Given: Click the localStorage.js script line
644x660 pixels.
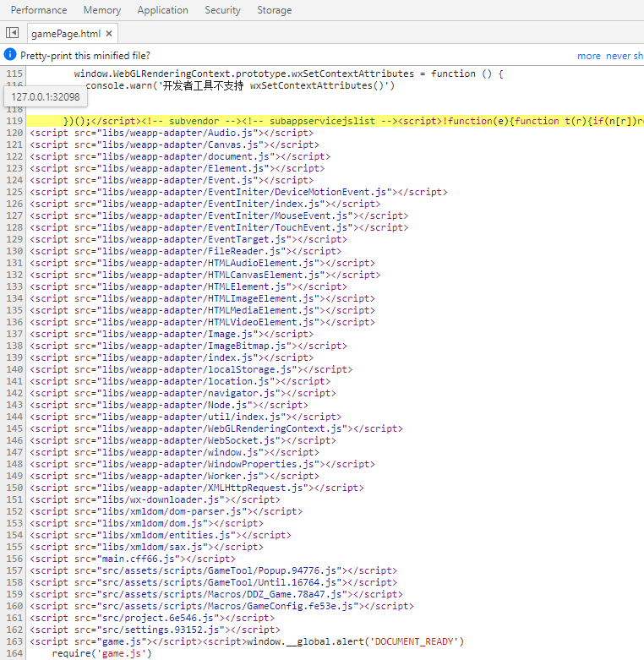Looking at the screenshot, I should (191, 369).
